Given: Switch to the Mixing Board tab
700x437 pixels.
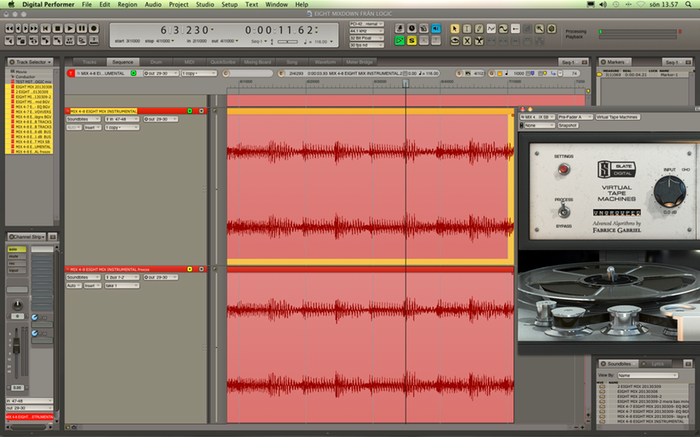Looking at the screenshot, I should (x=257, y=62).
